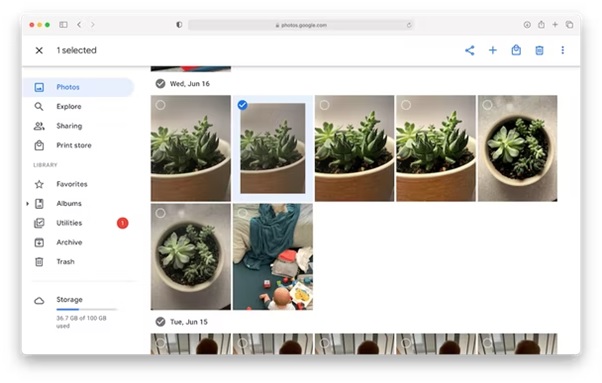Viewport: 602px width, 383px height.
Task: Open the Trash section label
Action: click(x=65, y=262)
